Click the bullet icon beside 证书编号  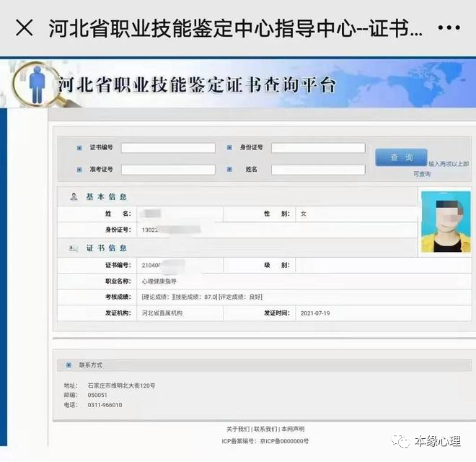(x=79, y=148)
